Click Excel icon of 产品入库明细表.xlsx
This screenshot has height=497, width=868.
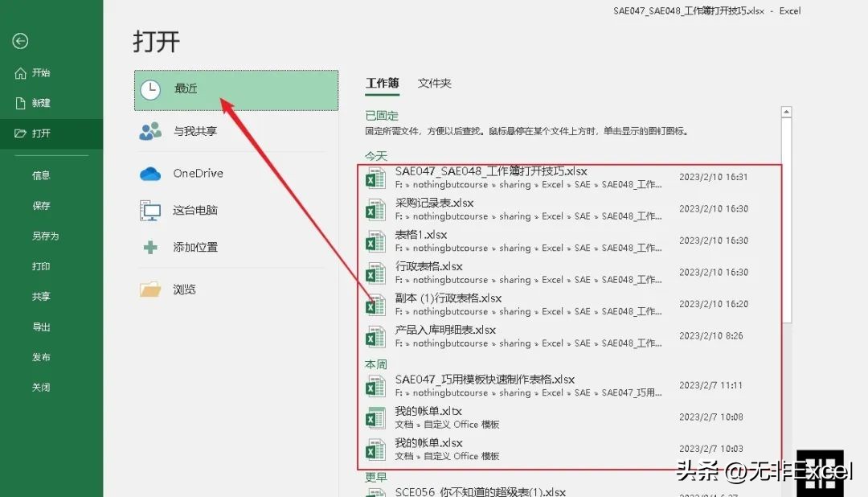(375, 337)
